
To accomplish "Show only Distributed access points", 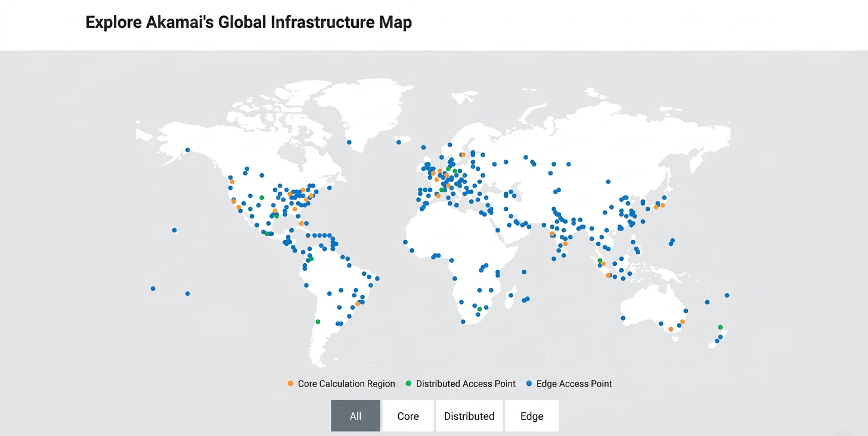I will tap(469, 416).
